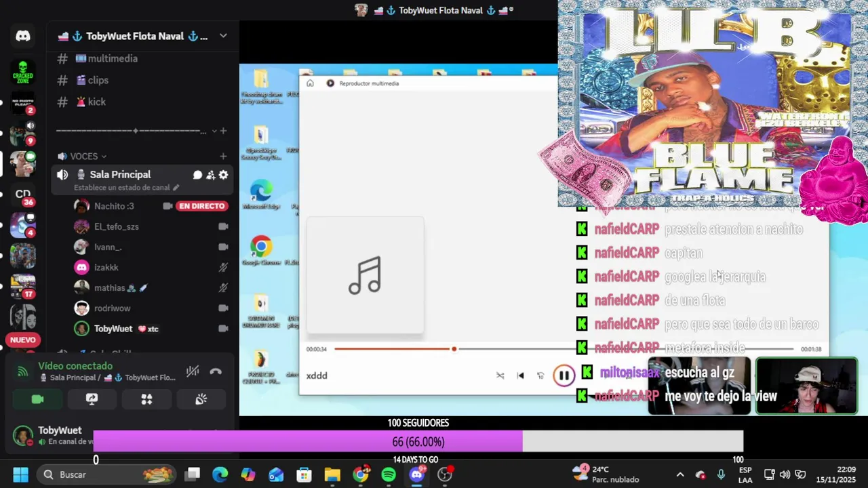Click track title xddd in media player
Viewport: 868px width, 488px height.
pyautogui.click(x=317, y=375)
